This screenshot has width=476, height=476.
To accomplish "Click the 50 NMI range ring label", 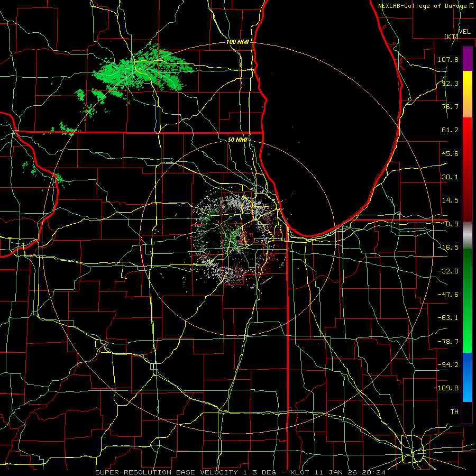I will pos(237,140).
